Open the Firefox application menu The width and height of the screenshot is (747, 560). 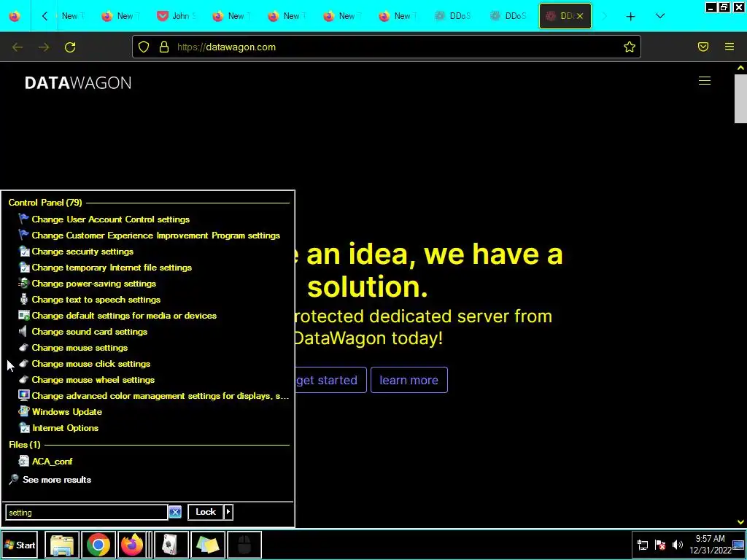pyautogui.click(x=729, y=47)
